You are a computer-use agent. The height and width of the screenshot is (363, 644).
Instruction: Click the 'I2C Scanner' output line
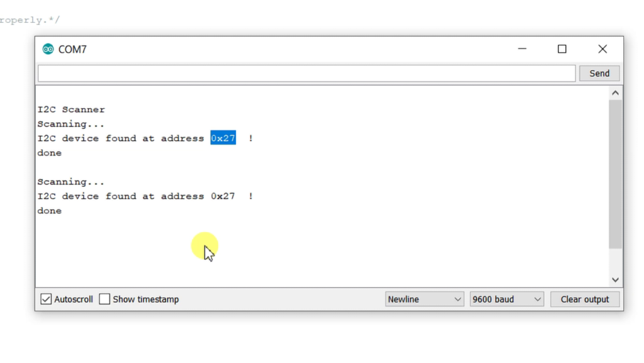tap(71, 109)
